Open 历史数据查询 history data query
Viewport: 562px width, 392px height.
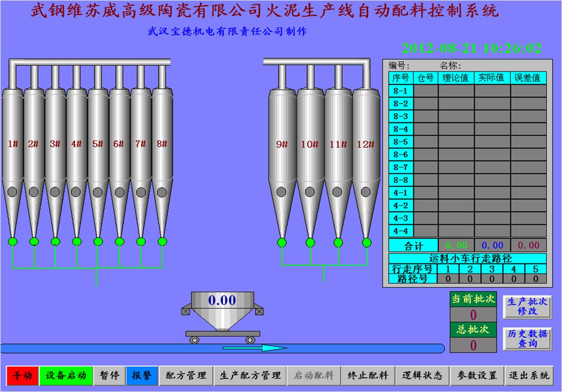(x=527, y=339)
